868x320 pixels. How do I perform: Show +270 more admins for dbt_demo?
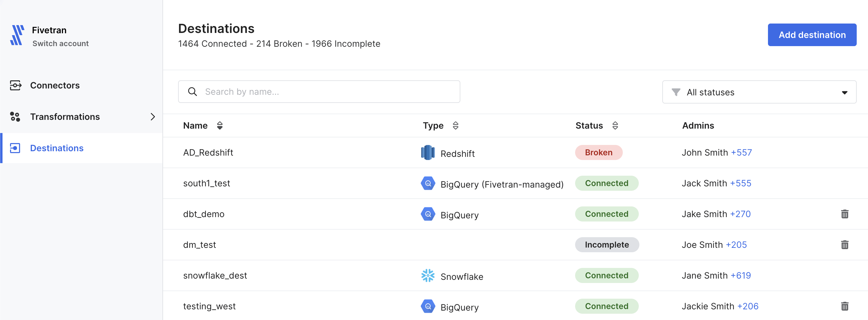[740, 214]
